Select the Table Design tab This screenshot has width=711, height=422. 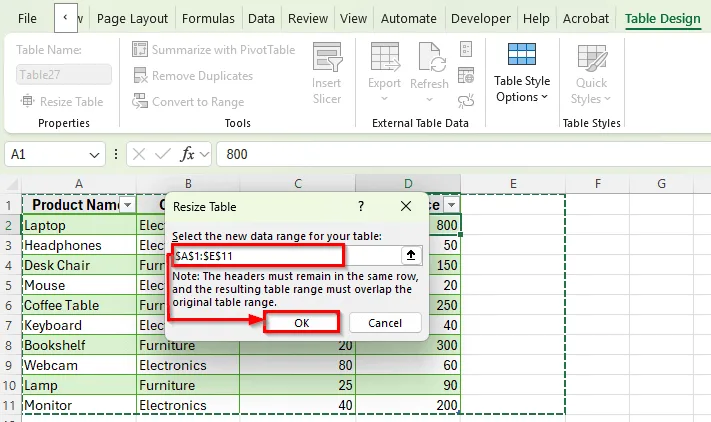(x=662, y=19)
